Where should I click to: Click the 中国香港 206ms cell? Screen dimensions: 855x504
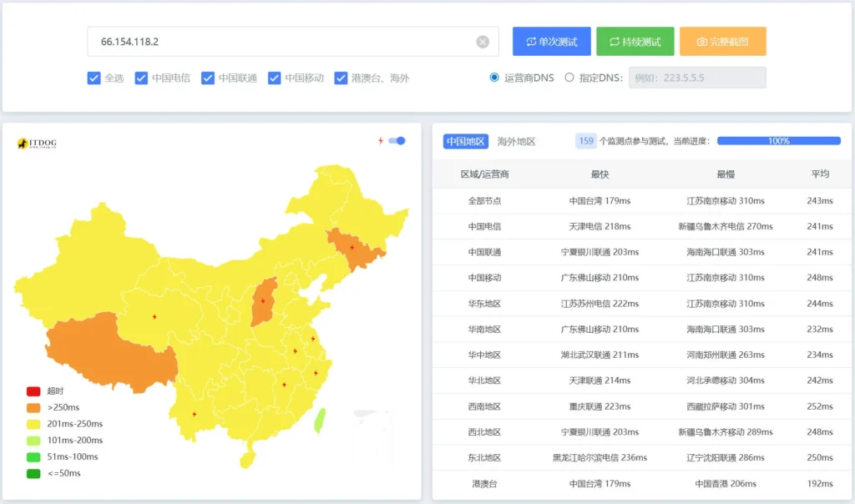[726, 483]
